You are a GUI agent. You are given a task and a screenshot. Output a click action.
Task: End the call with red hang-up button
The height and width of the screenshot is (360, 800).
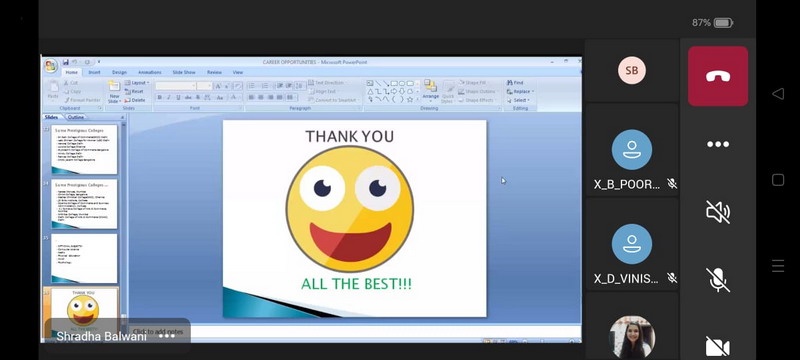718,76
